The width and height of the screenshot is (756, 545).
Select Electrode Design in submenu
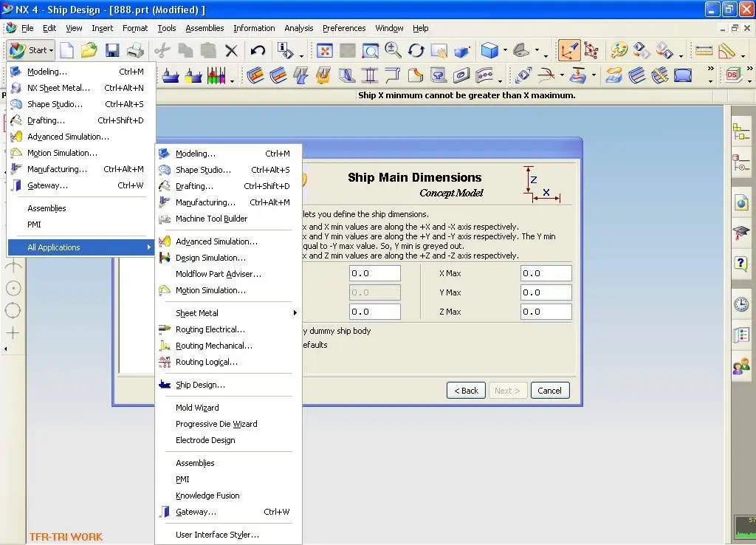(229, 440)
